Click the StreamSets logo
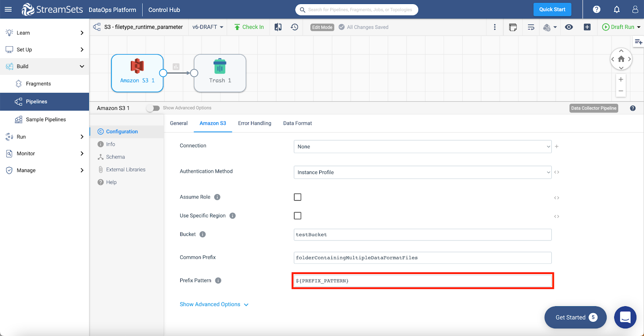This screenshot has height=336, width=644. coord(52,9)
